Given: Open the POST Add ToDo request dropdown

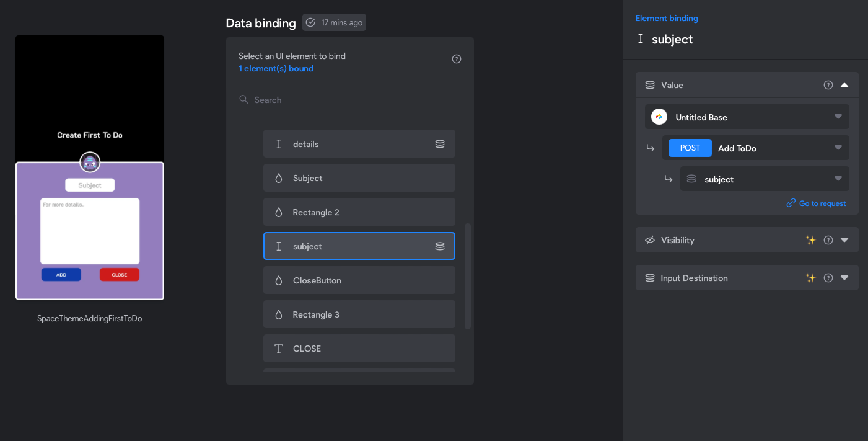Looking at the screenshot, I should pyautogui.click(x=756, y=148).
